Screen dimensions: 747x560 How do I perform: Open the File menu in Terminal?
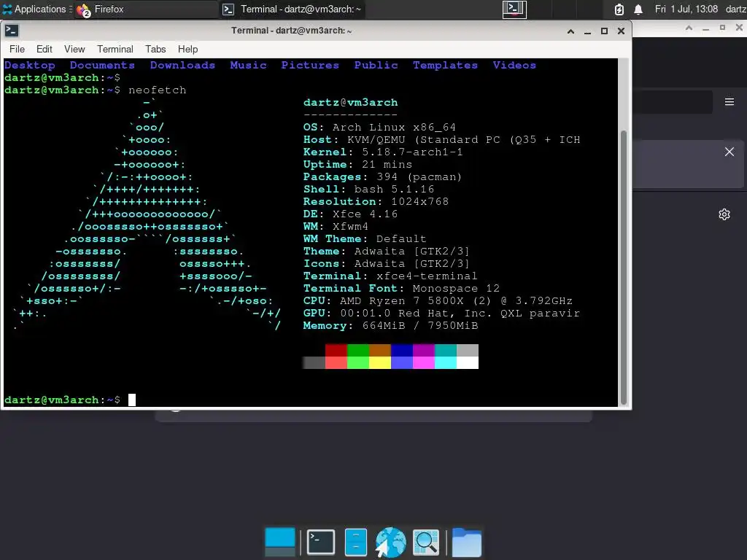point(18,49)
